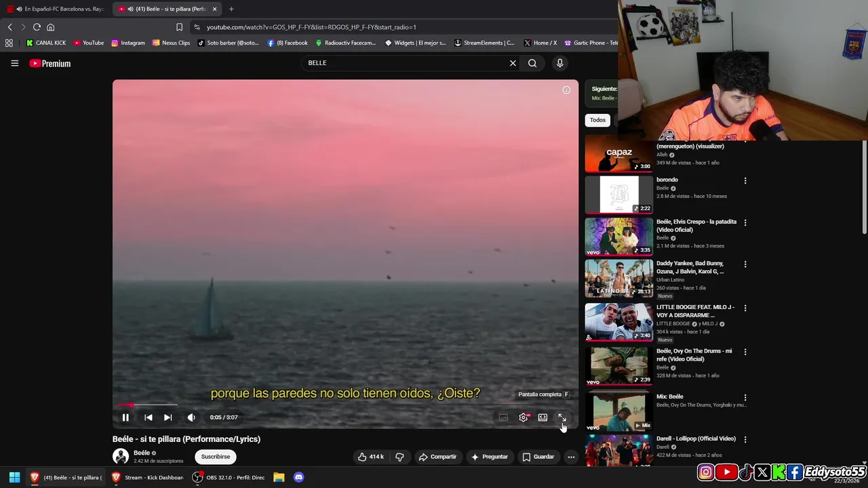Mute the player volume speaker icon
The width and height of the screenshot is (868, 488).
191,418
